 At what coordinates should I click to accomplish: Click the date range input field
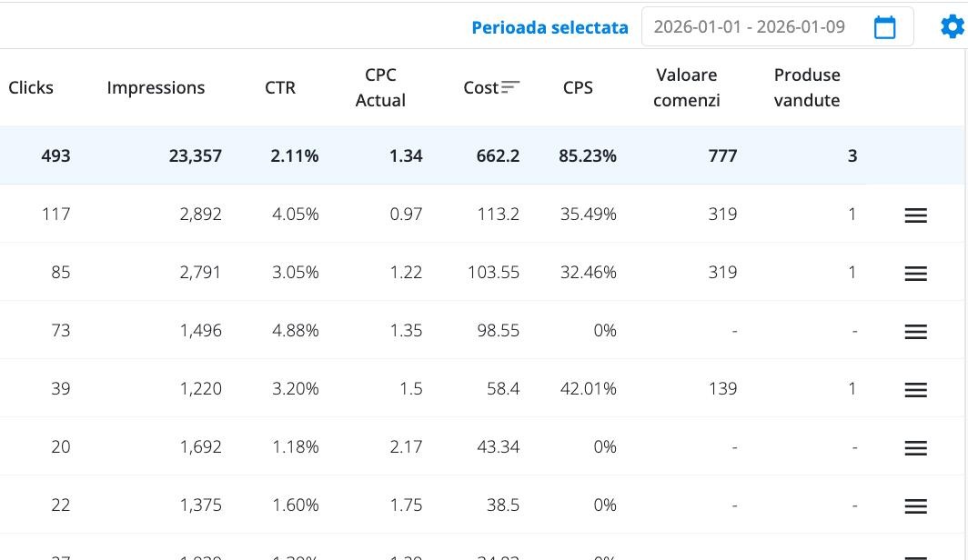coord(750,27)
